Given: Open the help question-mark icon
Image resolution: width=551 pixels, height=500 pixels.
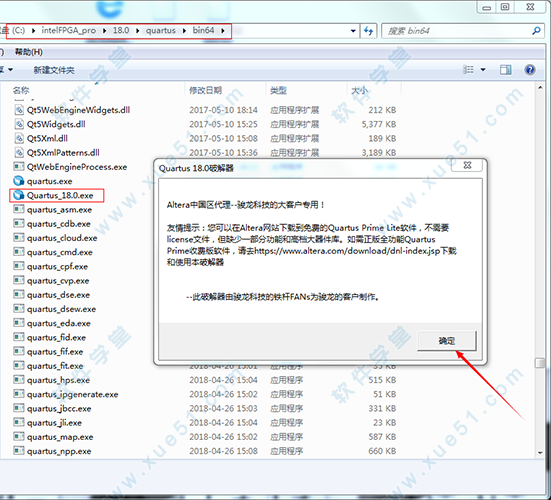Looking at the screenshot, I should [530, 70].
